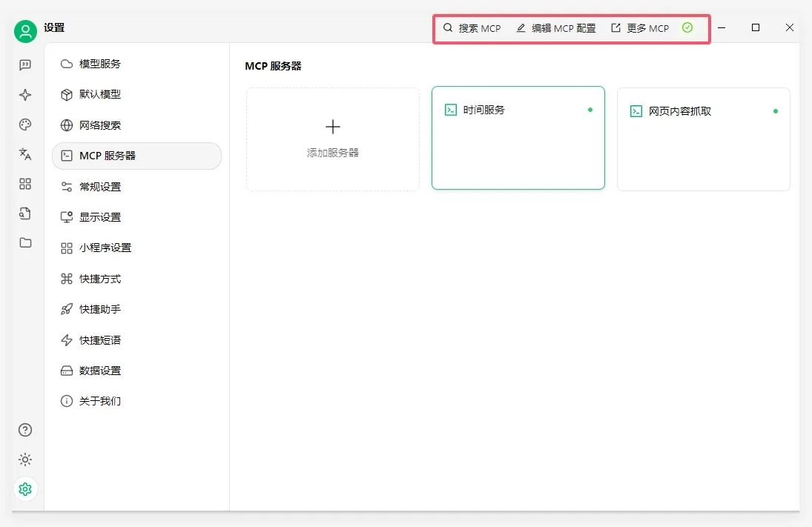Screen dimensions: 812x527
Task: Select 模型服务 in settings menu
Action: click(x=100, y=64)
